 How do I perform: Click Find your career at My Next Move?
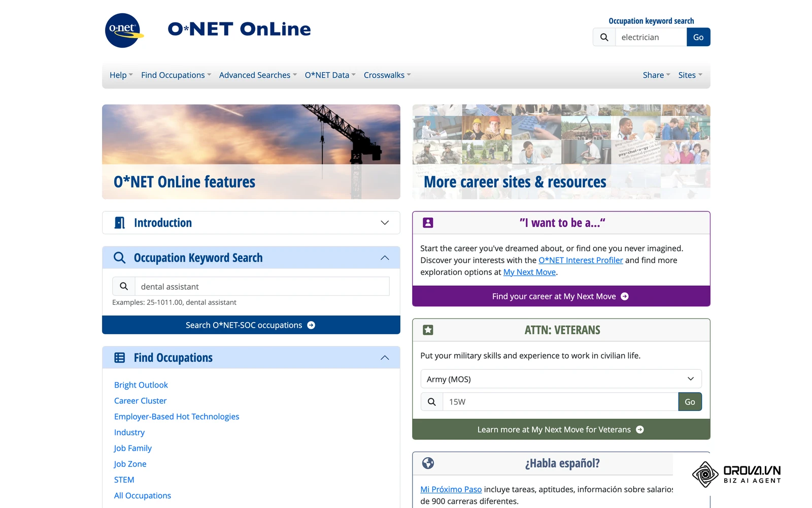pos(561,296)
